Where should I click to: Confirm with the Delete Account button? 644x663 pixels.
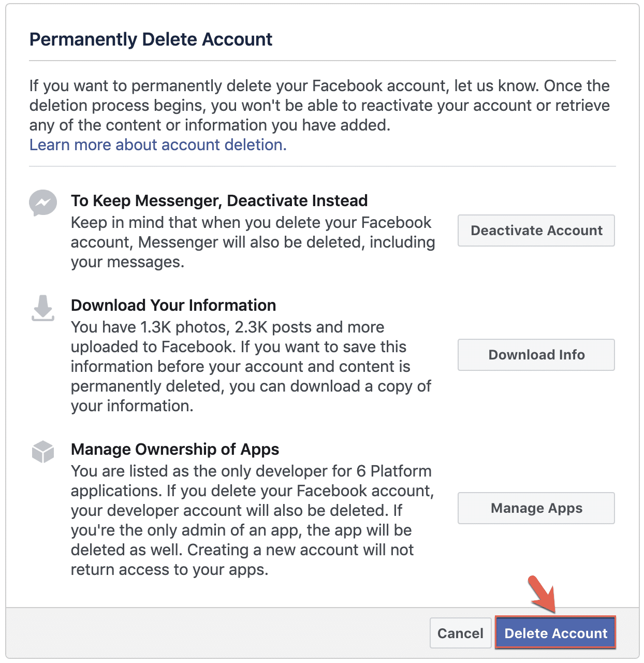click(x=555, y=633)
